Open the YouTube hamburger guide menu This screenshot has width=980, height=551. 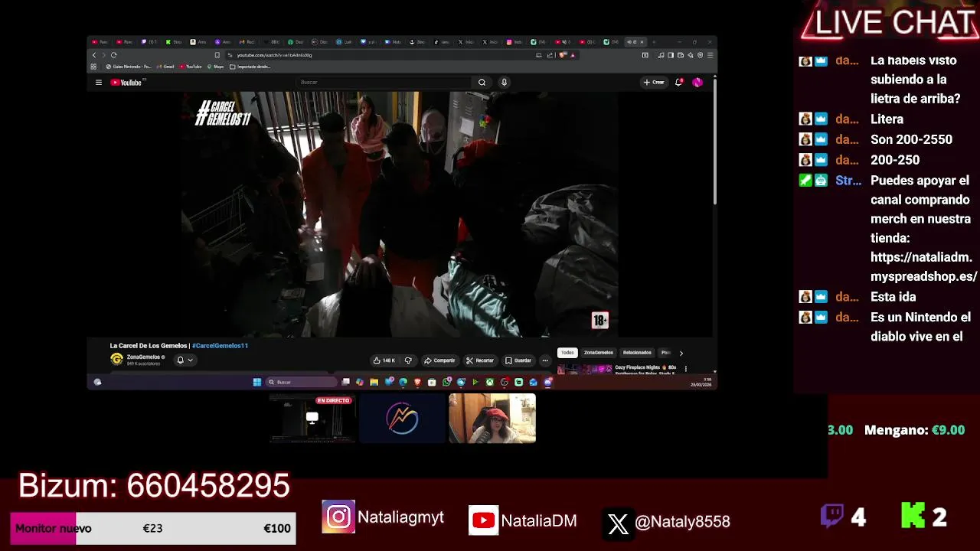(98, 82)
